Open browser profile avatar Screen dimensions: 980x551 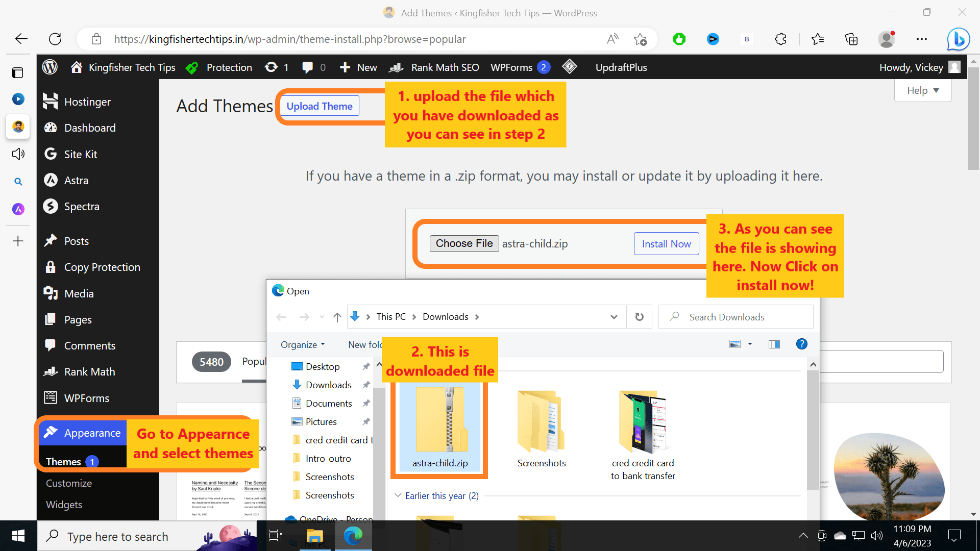(x=887, y=39)
